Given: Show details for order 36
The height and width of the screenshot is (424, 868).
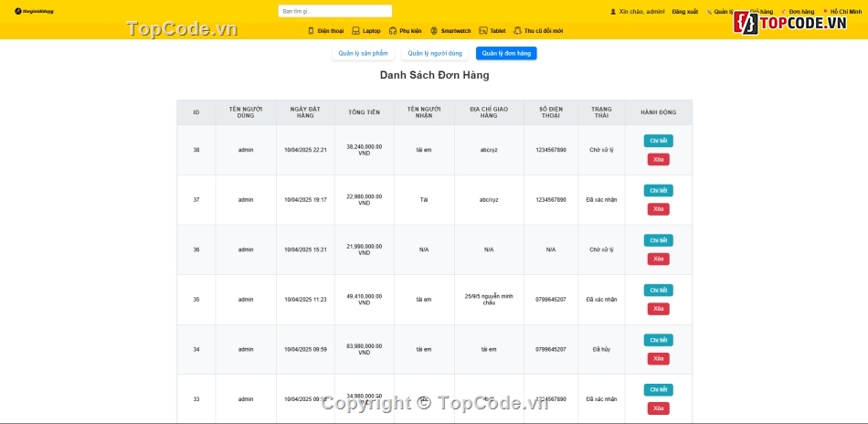Looking at the screenshot, I should pyautogui.click(x=658, y=240).
